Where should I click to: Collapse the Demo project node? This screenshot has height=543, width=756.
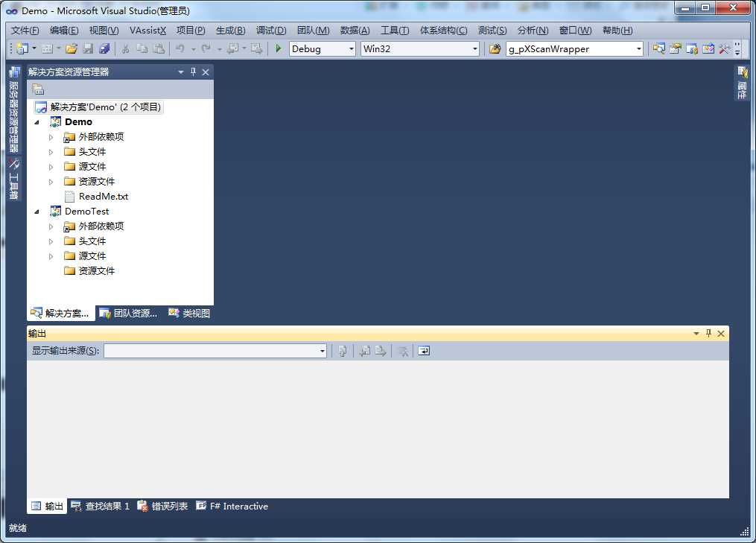coord(36,122)
